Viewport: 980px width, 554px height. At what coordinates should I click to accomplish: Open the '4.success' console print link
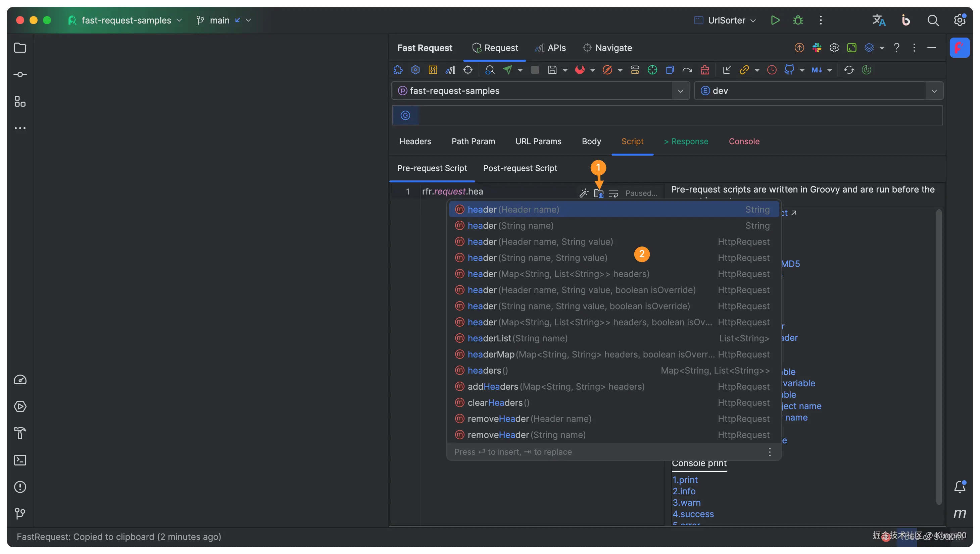pos(693,514)
